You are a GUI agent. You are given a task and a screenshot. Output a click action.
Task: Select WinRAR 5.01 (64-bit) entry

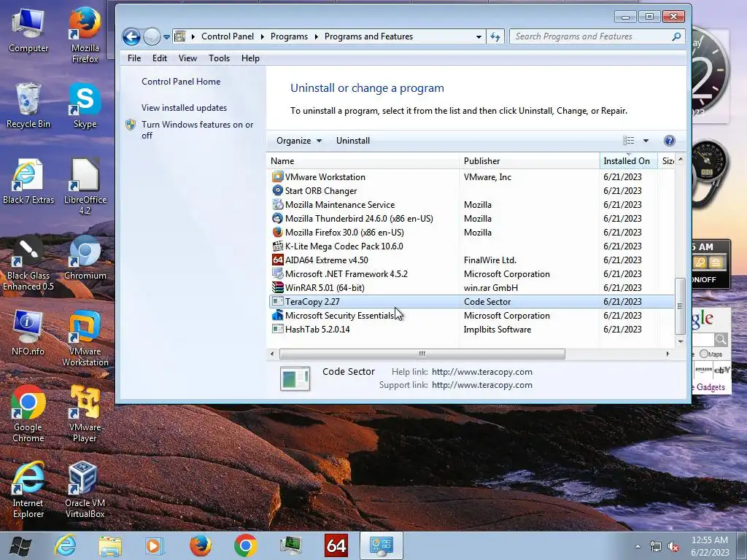[x=471, y=287]
